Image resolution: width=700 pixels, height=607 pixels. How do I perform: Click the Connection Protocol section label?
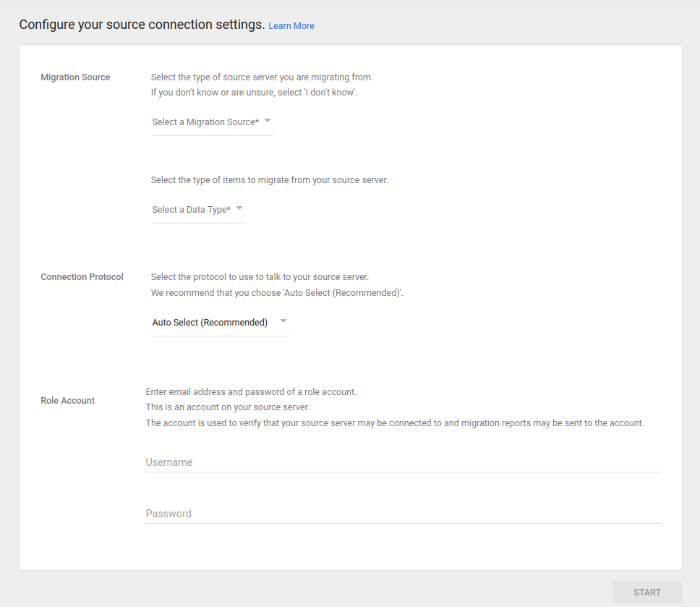pyautogui.click(x=82, y=277)
